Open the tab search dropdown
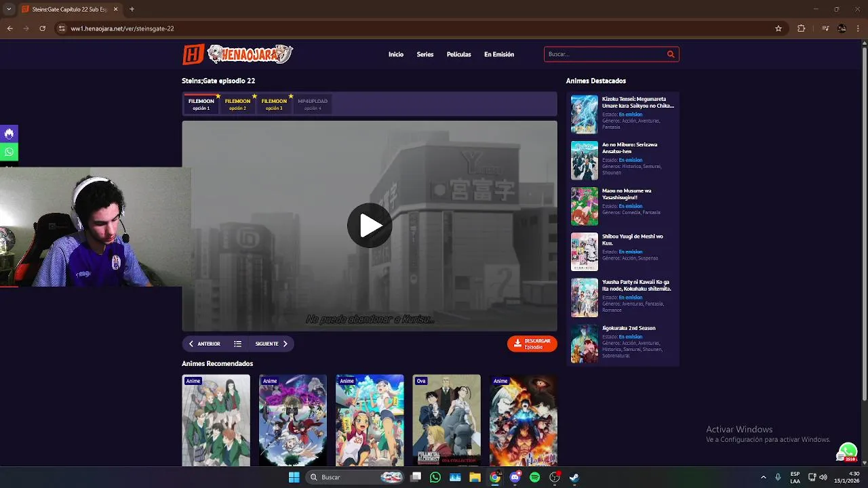Viewport: 868px width, 488px height. [x=9, y=9]
